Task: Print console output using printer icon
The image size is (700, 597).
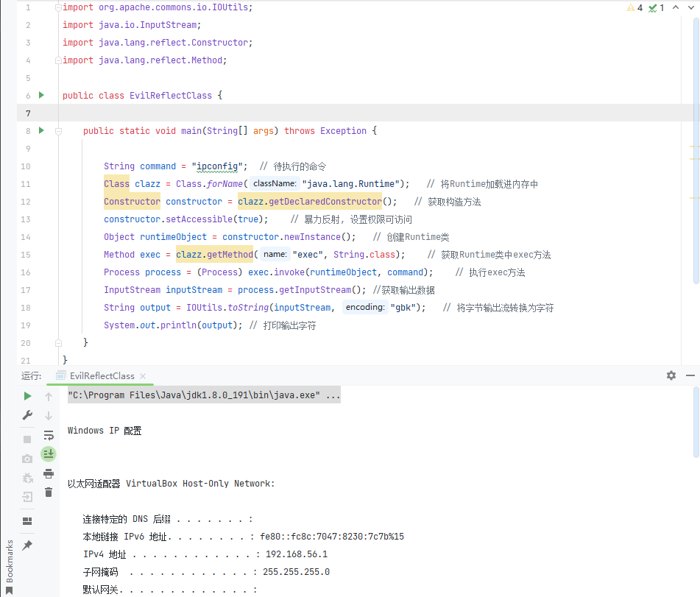Action: 49,474
